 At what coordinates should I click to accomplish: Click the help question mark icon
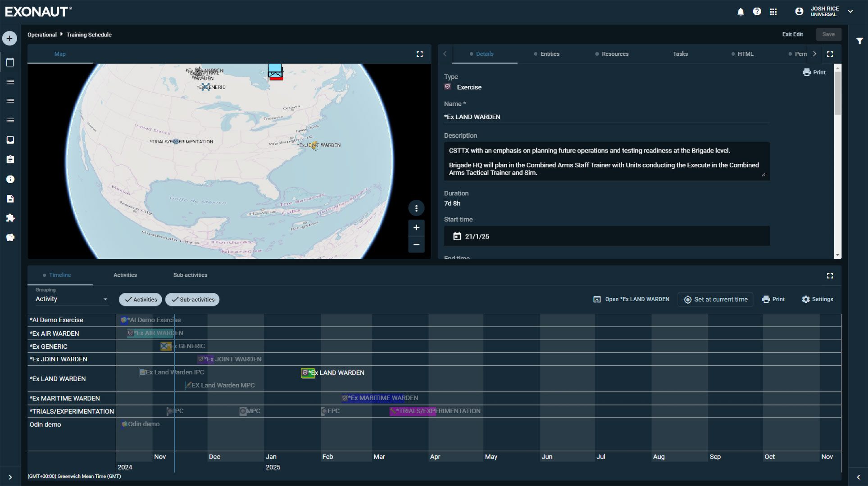click(757, 12)
